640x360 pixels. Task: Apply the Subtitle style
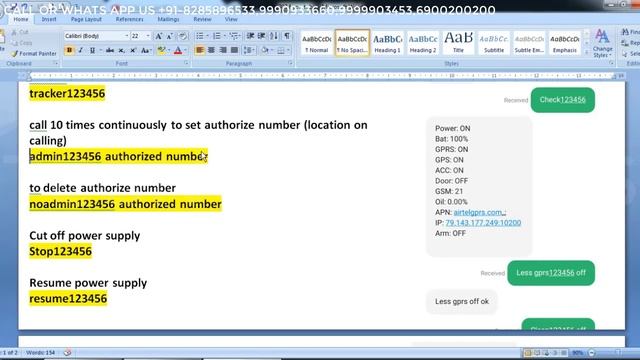494,42
